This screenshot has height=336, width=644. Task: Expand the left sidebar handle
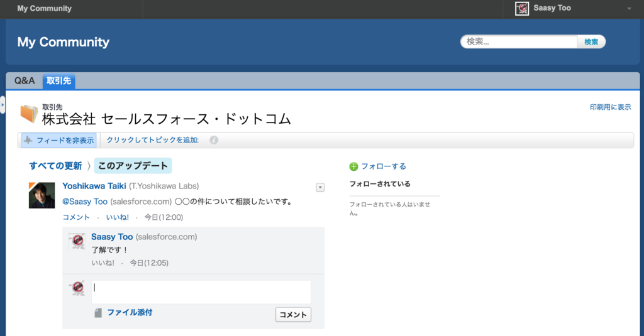[x=3, y=105]
